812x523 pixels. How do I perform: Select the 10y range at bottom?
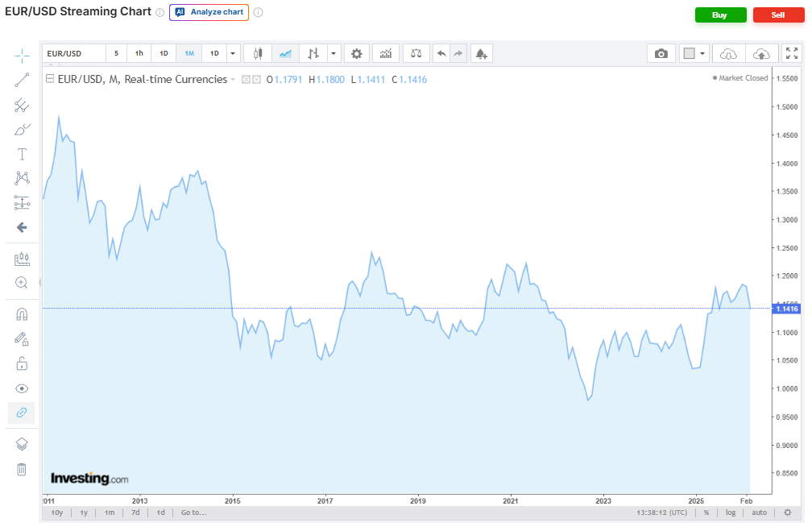pos(56,513)
